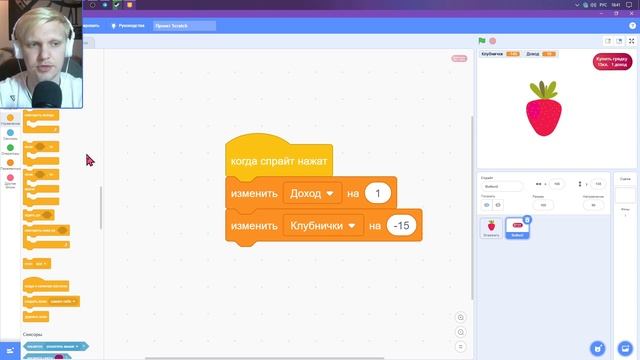Image resolution: width=640 pixels, height=360 pixels.
Task: Open the dropdown in the stop block
Action: pos(41,264)
